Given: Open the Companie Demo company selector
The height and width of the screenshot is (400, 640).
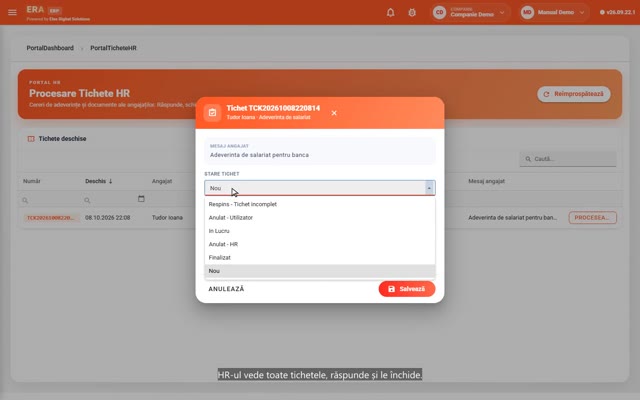Looking at the screenshot, I should click(x=470, y=12).
